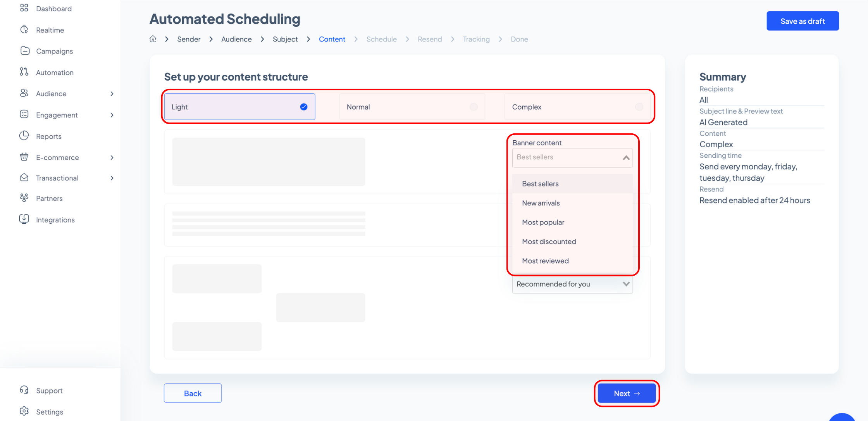Click the Realtime clock icon
868x421 pixels.
tap(24, 29)
